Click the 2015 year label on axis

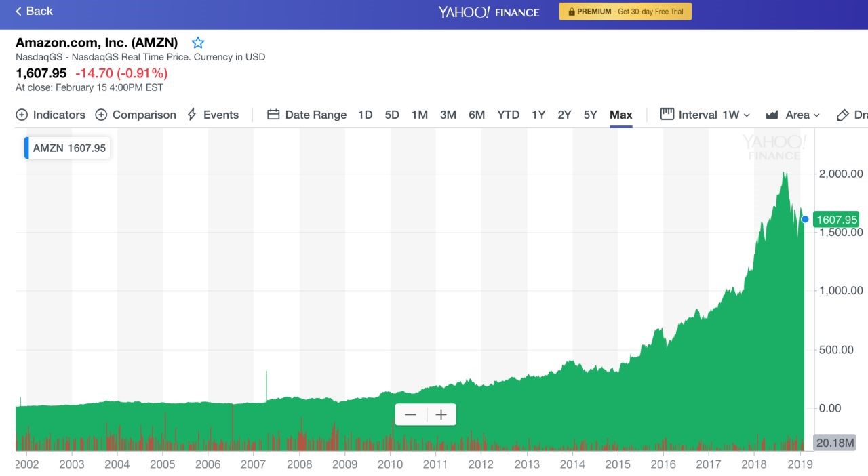[x=618, y=464]
